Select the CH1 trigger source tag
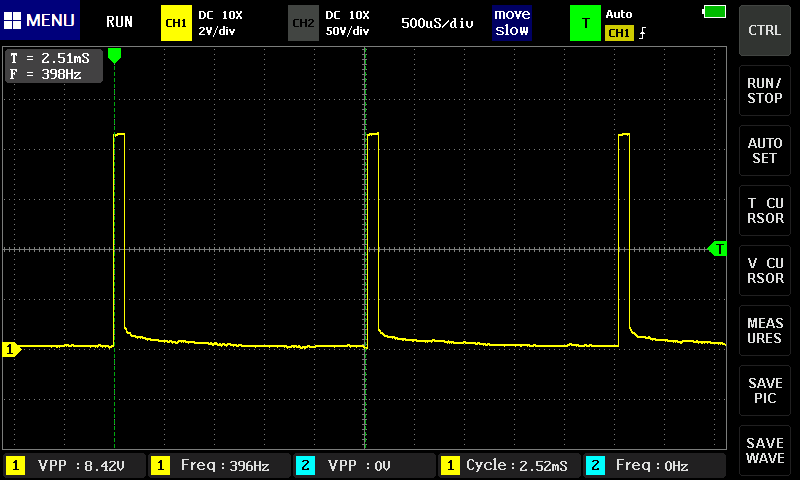Image resolution: width=800 pixels, height=480 pixels. (619, 33)
